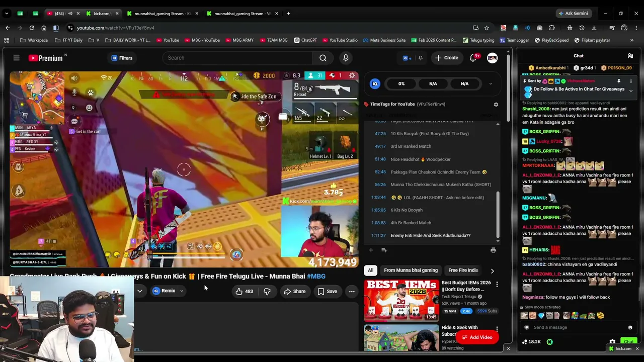Viewport: 644px width, 362px height.
Task: Click the 18.2K channel points icon
Action: tap(531, 342)
